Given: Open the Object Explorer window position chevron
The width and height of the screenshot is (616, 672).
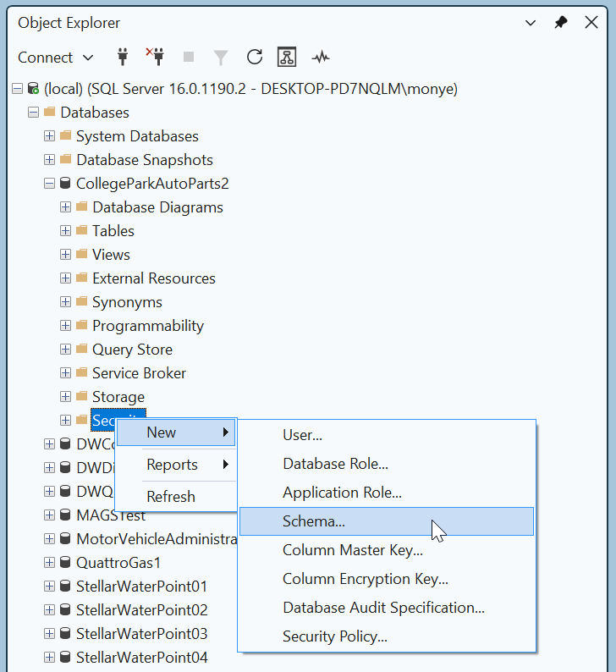Looking at the screenshot, I should point(531,23).
